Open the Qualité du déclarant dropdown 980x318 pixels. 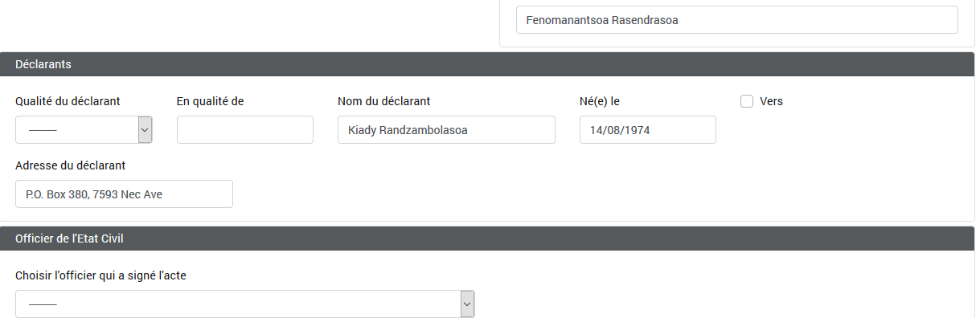(x=84, y=129)
